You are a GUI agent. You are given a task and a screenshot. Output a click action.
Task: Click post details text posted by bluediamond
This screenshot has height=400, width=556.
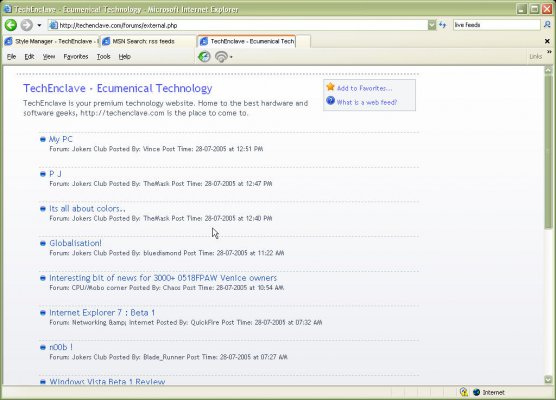coord(167,253)
